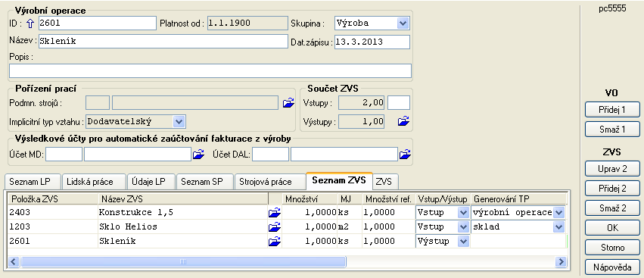
Task: Select table cell 2403
Action: click(x=53, y=213)
